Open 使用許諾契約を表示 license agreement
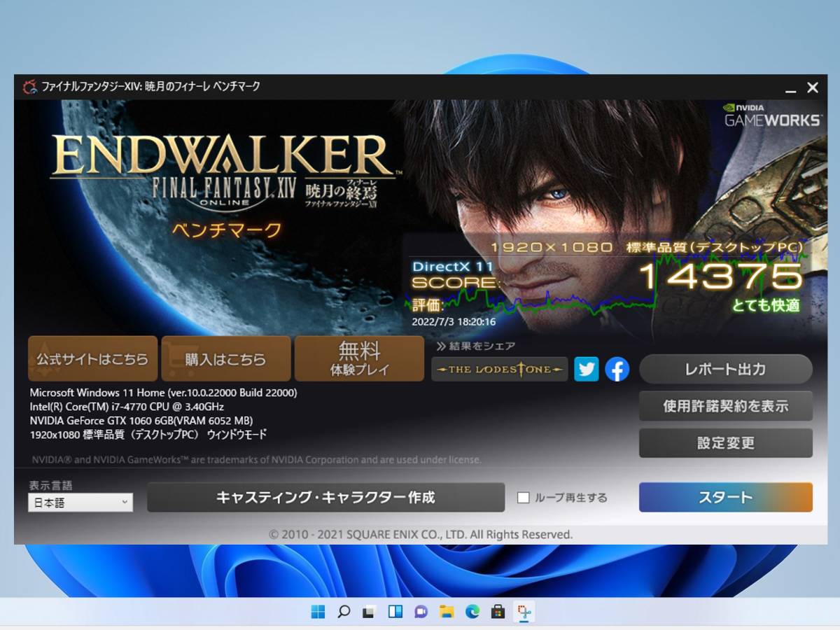Image resolution: width=840 pixels, height=630 pixels. (726, 406)
